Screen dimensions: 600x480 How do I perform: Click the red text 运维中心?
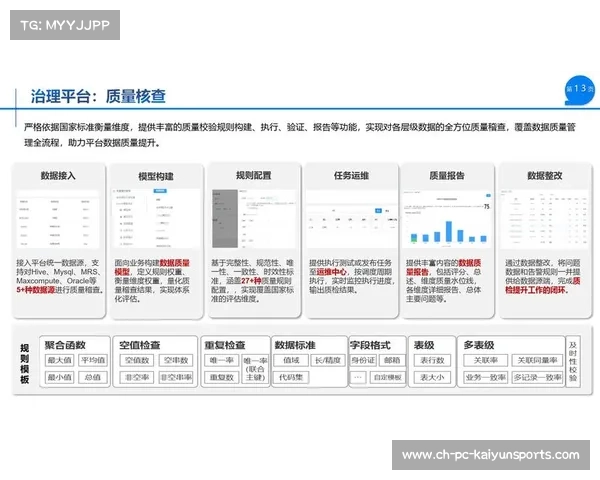(332, 272)
